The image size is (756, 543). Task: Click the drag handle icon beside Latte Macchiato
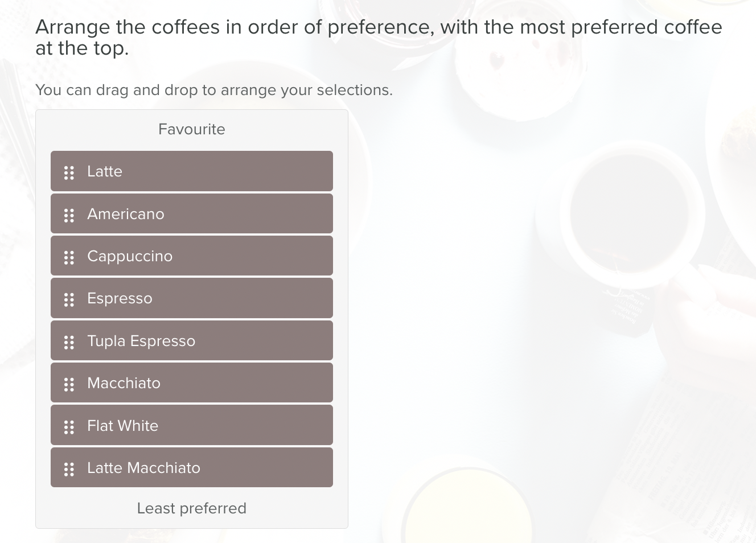click(69, 469)
